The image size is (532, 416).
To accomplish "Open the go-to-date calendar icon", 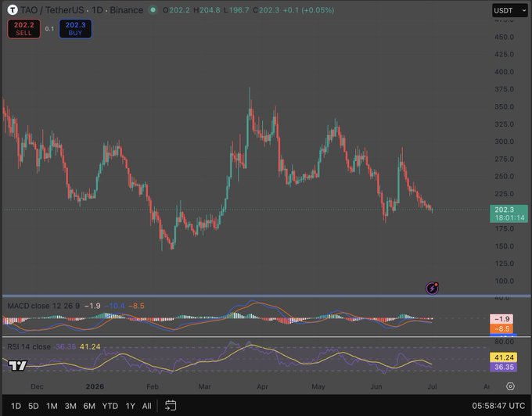I will (171, 406).
